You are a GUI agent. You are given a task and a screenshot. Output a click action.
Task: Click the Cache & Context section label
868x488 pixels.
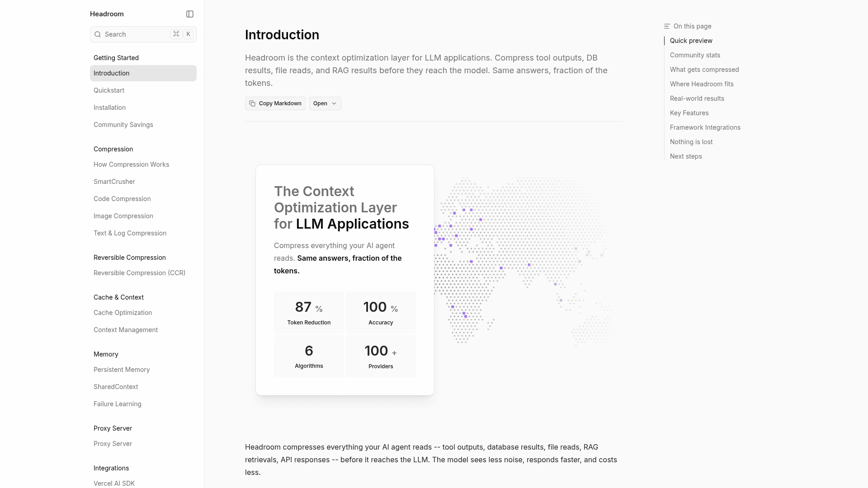(118, 297)
